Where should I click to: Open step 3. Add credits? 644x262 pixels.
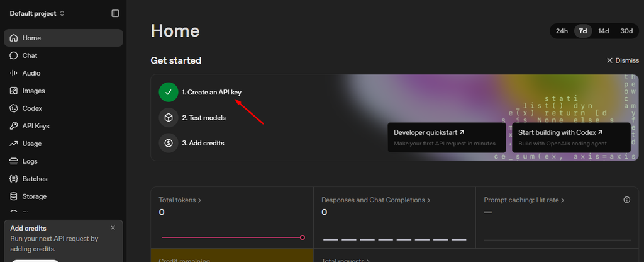point(203,144)
